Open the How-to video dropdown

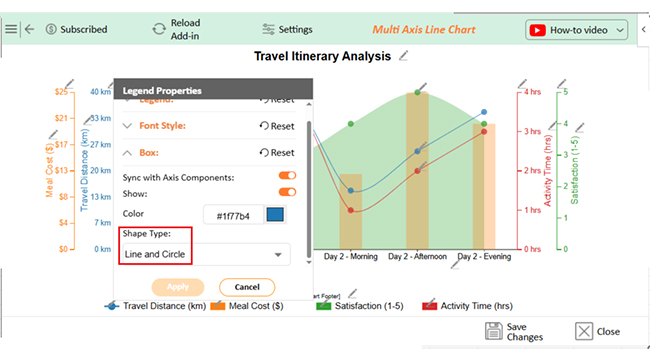[x=577, y=30]
